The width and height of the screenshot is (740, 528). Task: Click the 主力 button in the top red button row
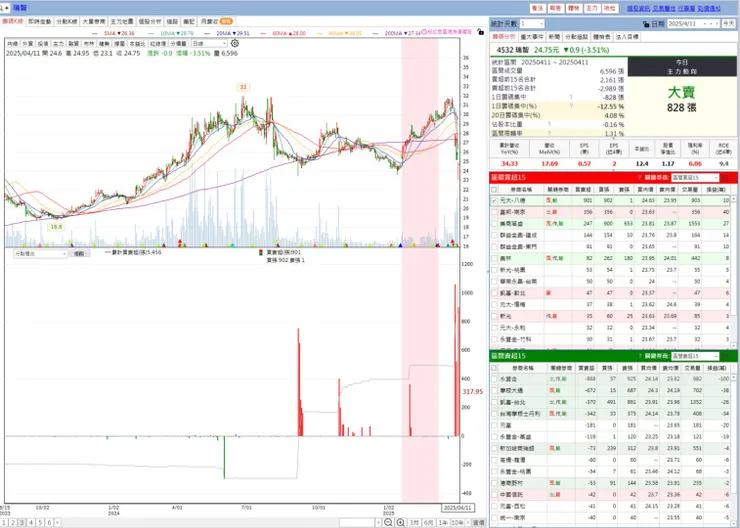(x=592, y=8)
